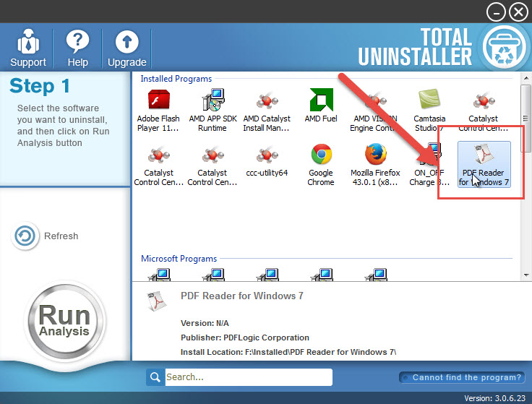532x404 pixels.
Task: Click scrollbar up arrow in program list
Action: coord(526,78)
